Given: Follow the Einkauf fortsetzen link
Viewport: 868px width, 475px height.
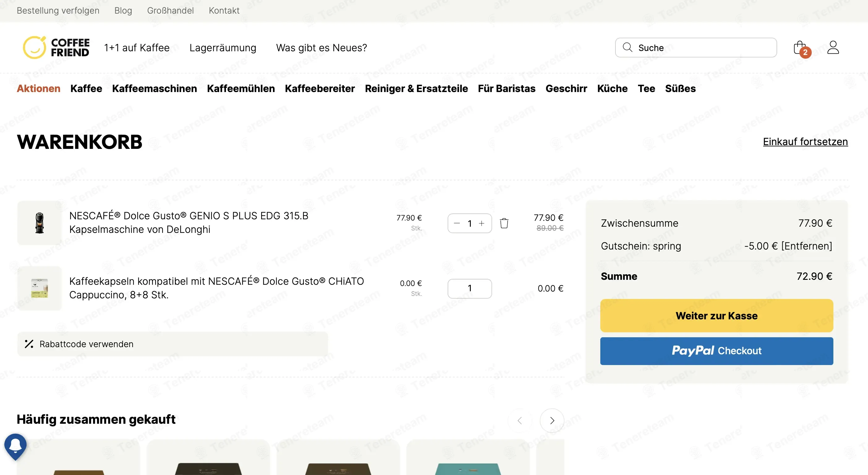Looking at the screenshot, I should pyautogui.click(x=805, y=142).
